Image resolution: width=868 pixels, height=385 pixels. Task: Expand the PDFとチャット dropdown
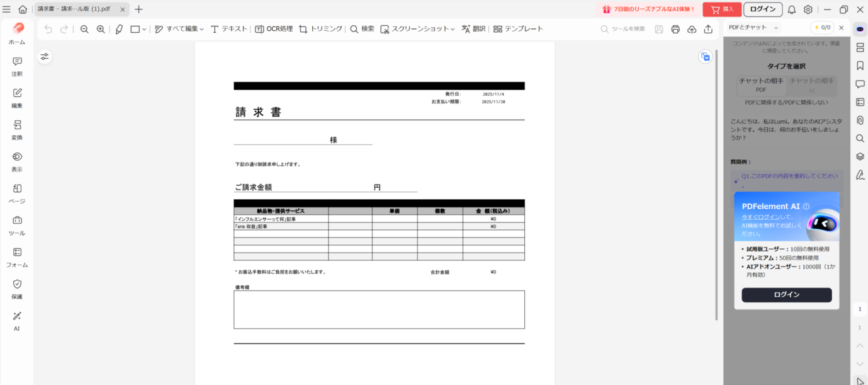(775, 28)
